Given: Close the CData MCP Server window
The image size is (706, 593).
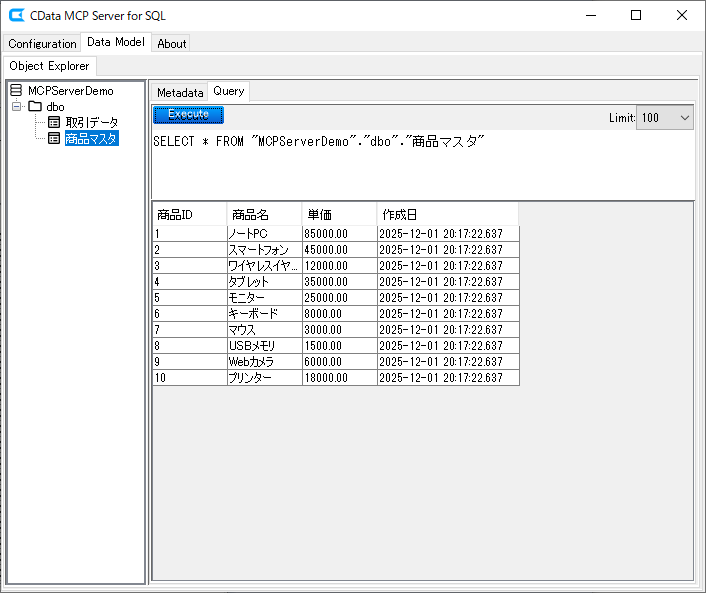Looking at the screenshot, I should (x=682, y=15).
